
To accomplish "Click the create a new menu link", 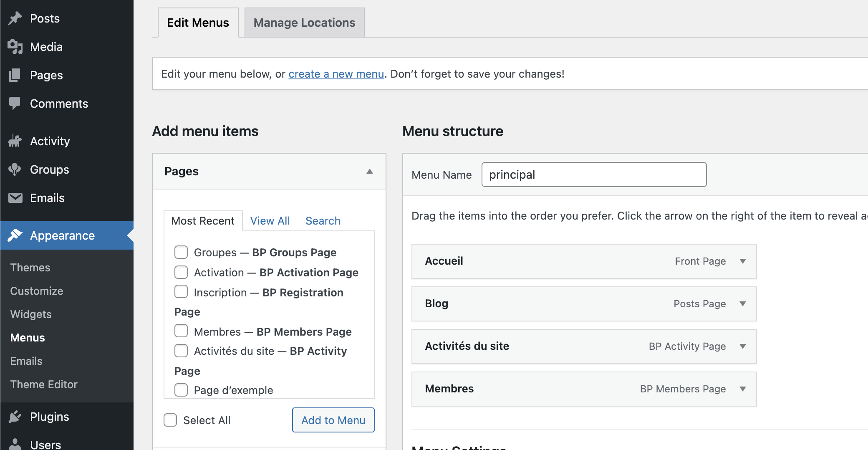I will pos(336,74).
